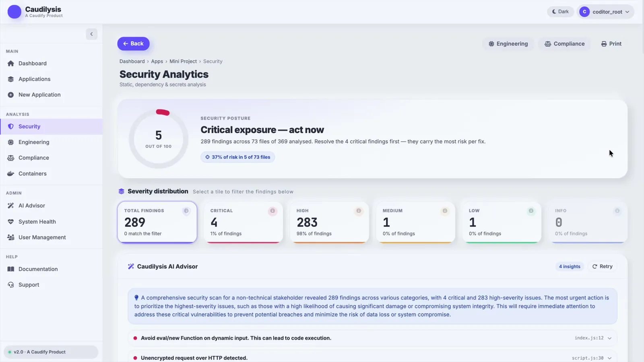Open Applications in the sidebar
This screenshot has height=362, width=644.
[51, 79]
